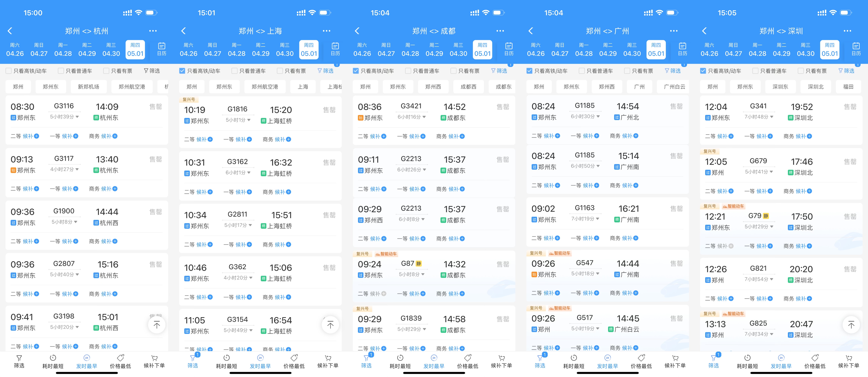Filter by 新郑机场 station chip
The height and width of the screenshot is (377, 868).
tap(89, 87)
